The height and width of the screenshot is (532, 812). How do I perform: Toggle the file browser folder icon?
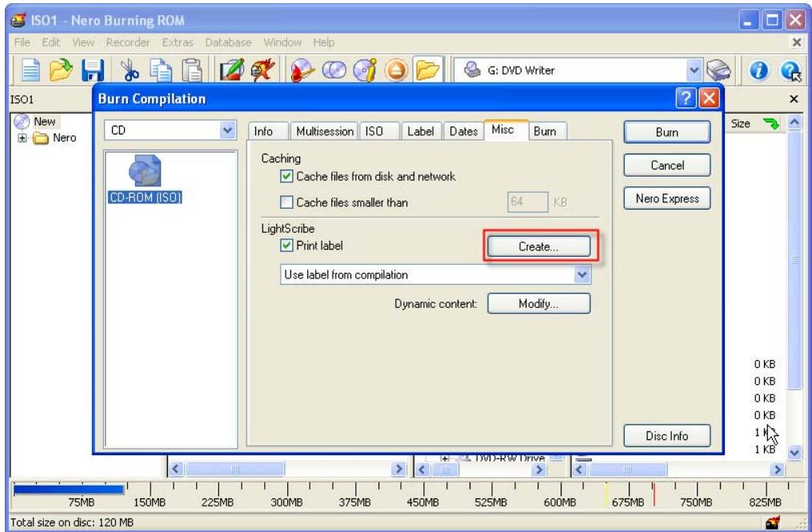(427, 70)
